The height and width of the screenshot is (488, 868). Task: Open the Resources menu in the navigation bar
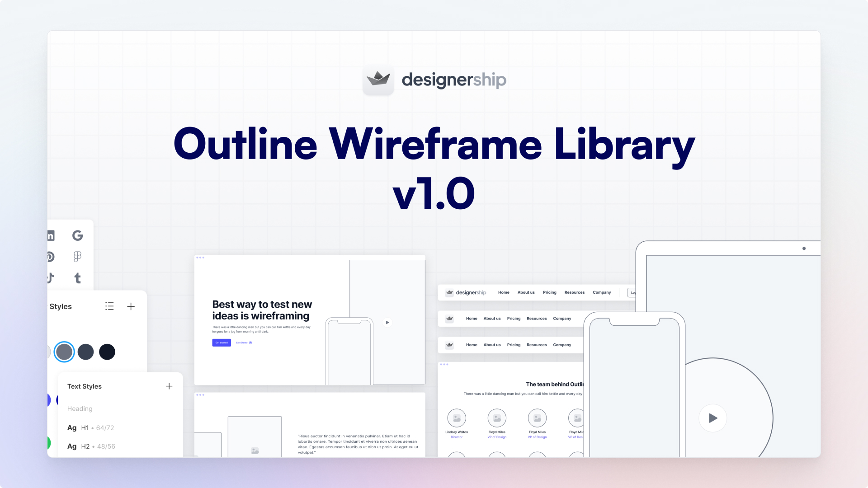pos(575,292)
